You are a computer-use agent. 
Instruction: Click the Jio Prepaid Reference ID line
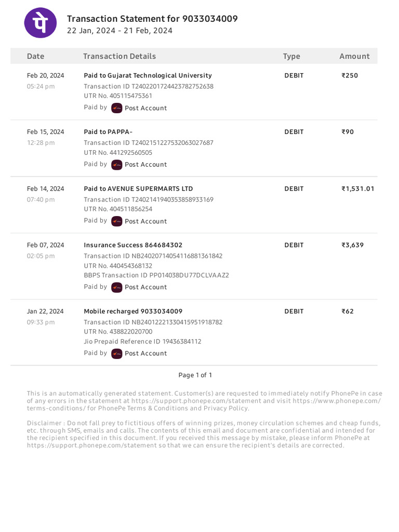point(142,342)
